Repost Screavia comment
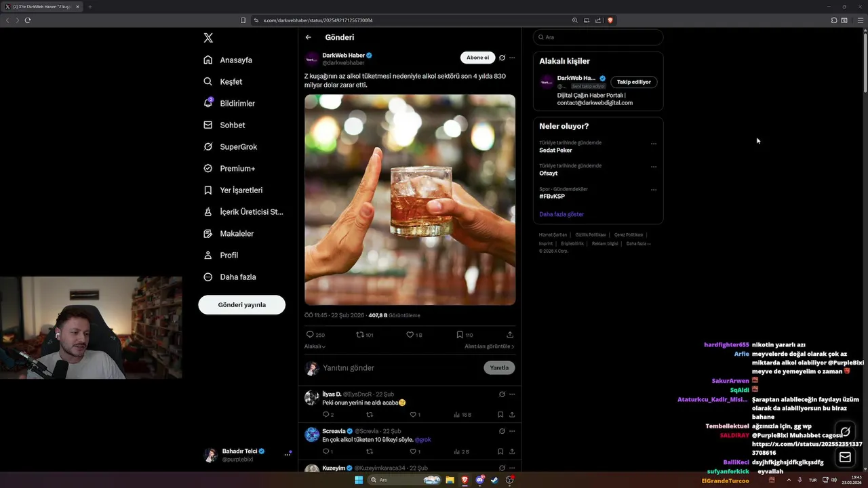Viewport: 868px width, 488px height. [x=370, y=451]
